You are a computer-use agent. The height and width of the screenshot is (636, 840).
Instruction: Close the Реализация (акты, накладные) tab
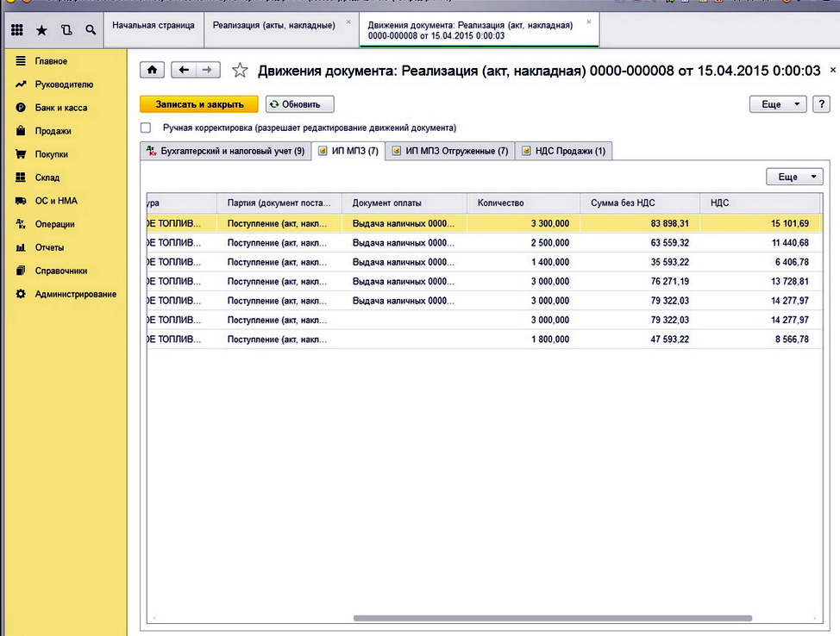348,21
